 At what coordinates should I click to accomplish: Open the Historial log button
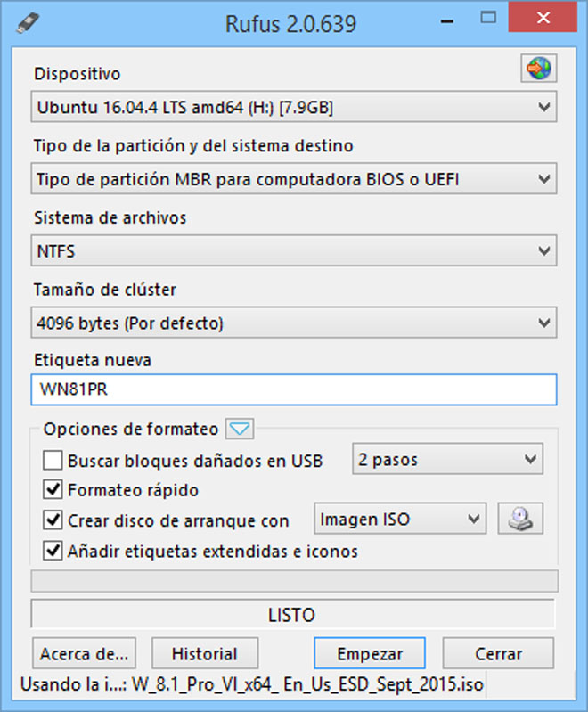pyautogui.click(x=205, y=653)
